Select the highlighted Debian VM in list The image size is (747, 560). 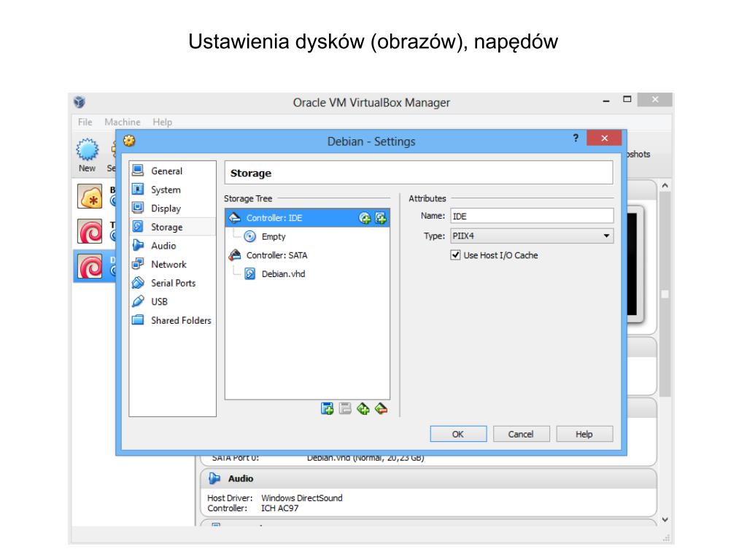click(x=94, y=266)
